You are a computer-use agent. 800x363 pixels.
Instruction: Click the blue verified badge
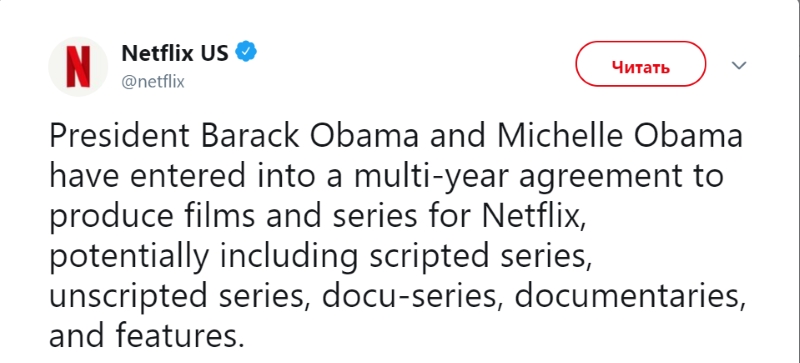tap(248, 52)
